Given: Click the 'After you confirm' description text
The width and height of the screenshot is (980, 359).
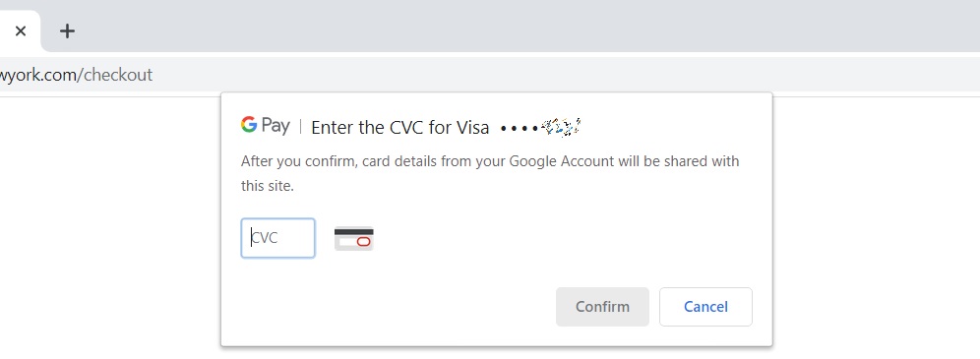Looking at the screenshot, I should point(490,161).
